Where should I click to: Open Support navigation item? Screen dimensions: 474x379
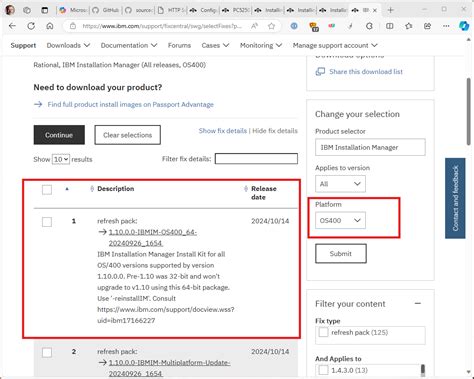tap(23, 45)
